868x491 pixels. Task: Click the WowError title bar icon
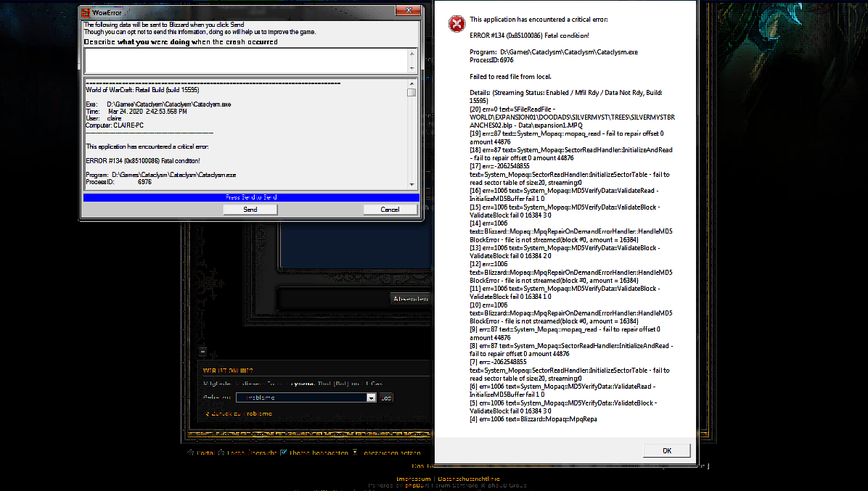[86, 12]
